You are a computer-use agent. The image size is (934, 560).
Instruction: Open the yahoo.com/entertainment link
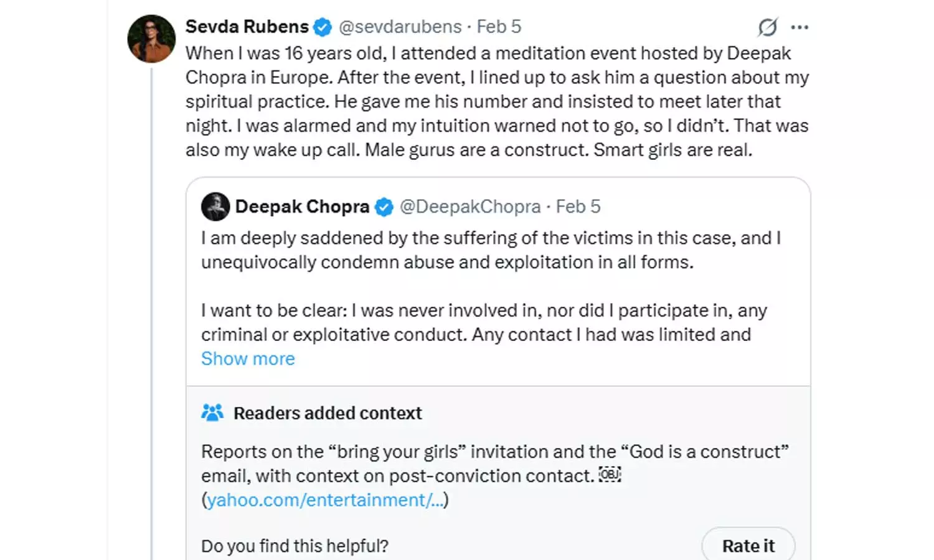coord(324,500)
